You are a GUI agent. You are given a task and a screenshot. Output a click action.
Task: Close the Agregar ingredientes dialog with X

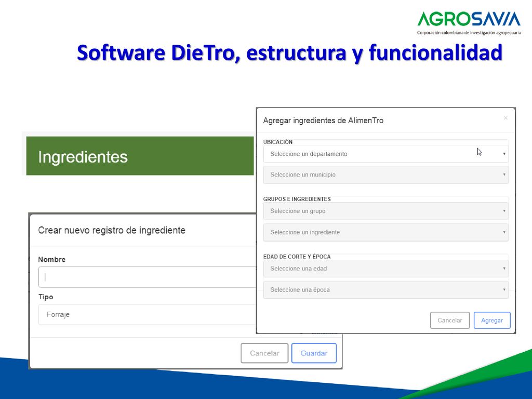506,118
